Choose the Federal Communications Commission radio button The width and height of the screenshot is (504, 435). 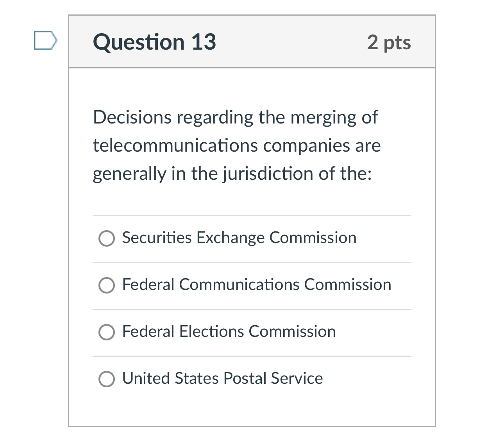click(x=107, y=285)
